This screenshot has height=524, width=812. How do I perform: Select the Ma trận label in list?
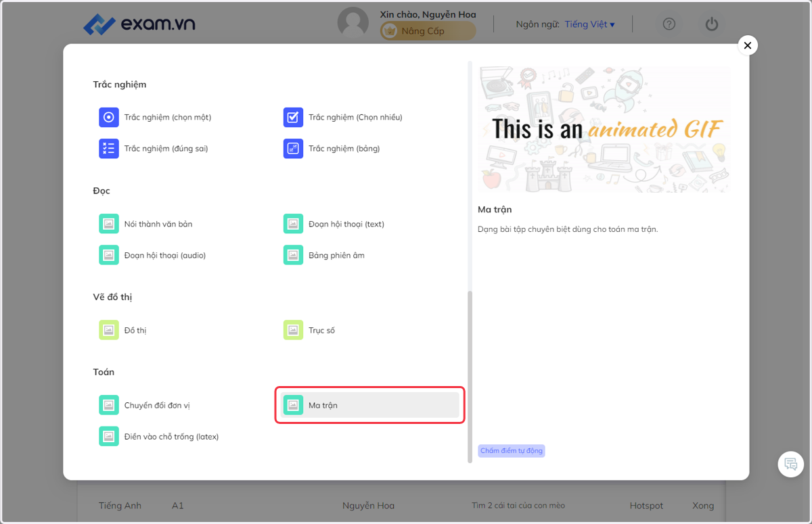(323, 405)
